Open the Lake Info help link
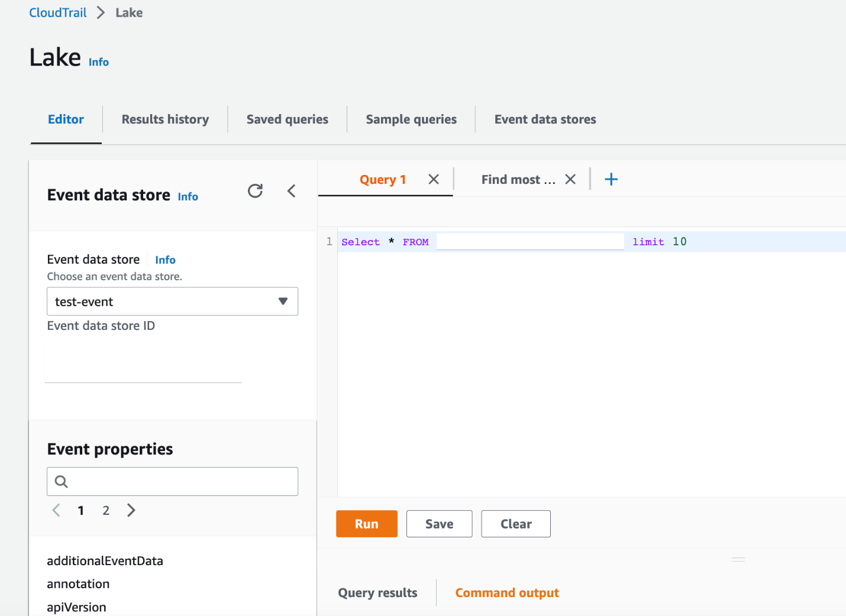This screenshot has height=616, width=846. tap(98, 61)
